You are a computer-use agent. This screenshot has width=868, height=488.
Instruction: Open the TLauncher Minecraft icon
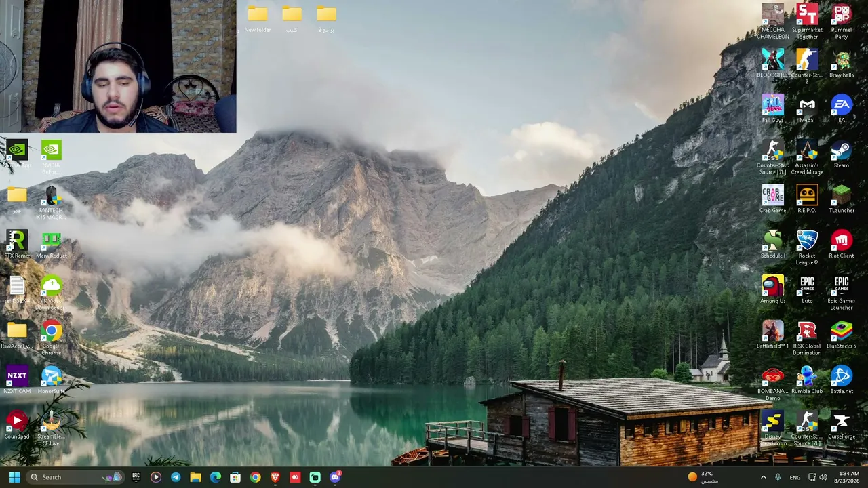click(x=841, y=200)
